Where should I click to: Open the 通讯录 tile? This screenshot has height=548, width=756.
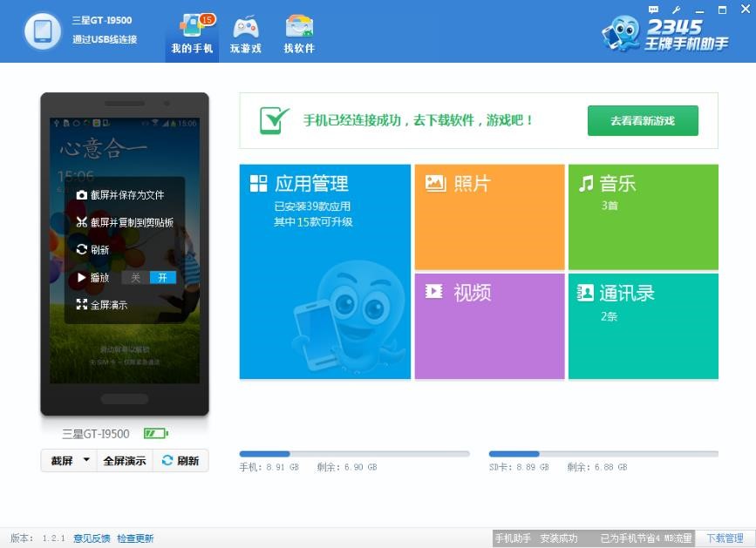[644, 327]
